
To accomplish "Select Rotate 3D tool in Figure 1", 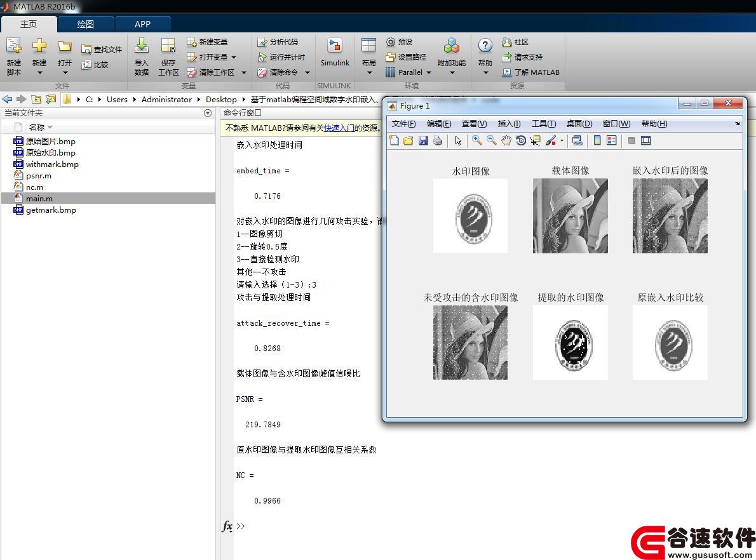I will tap(521, 140).
